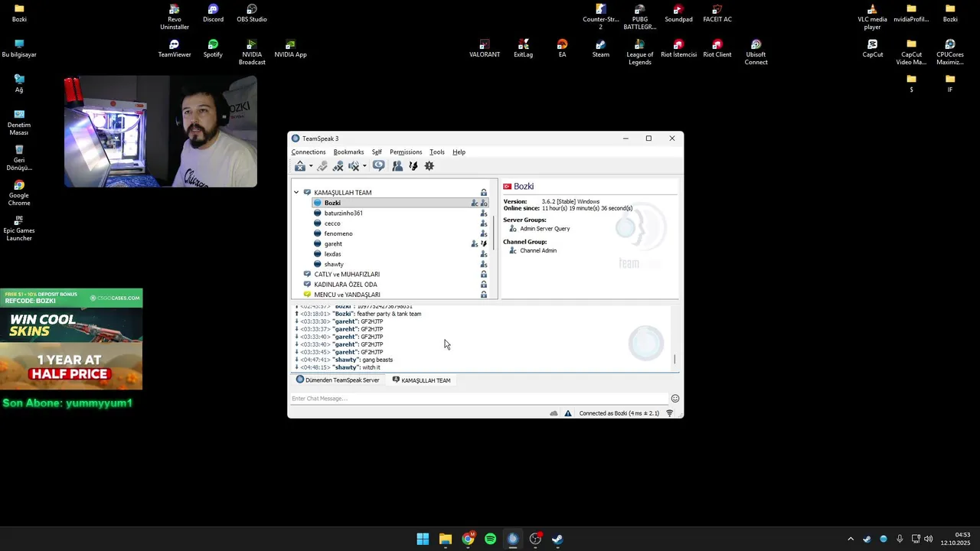Open the Steam desktop shortcut
The image size is (980, 551).
click(x=601, y=49)
